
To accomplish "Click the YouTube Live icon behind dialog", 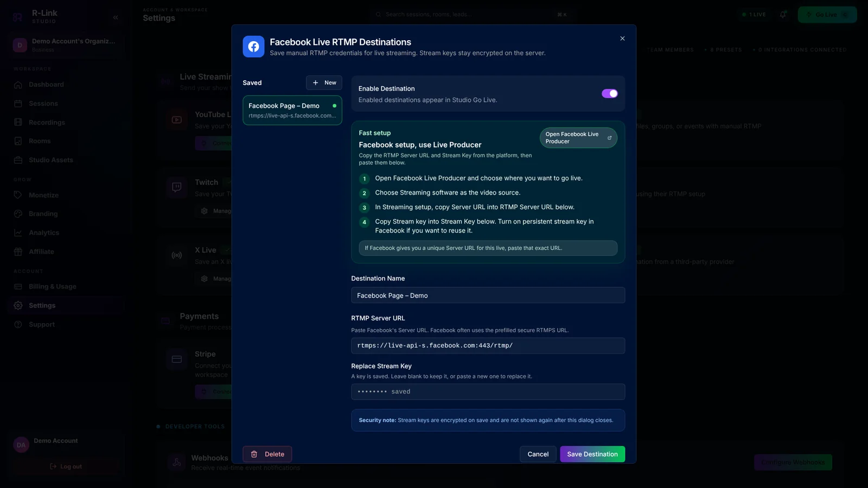I will coord(177,120).
